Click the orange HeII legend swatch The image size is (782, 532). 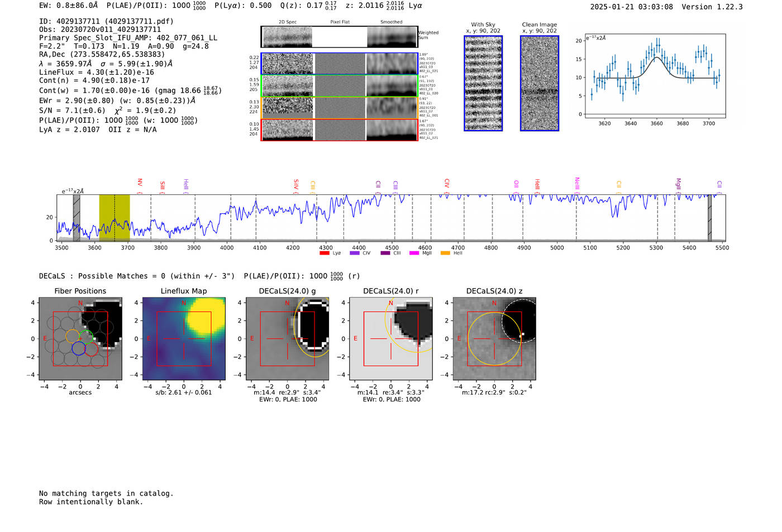coord(445,253)
